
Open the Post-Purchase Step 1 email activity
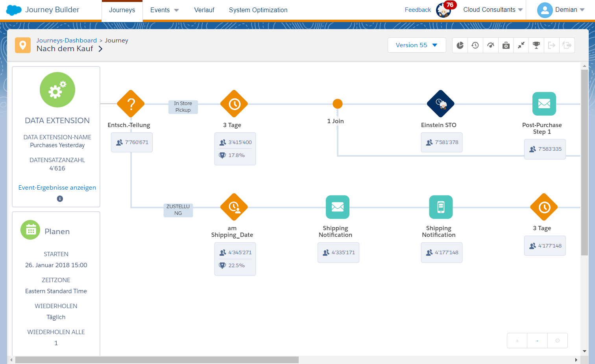544,103
